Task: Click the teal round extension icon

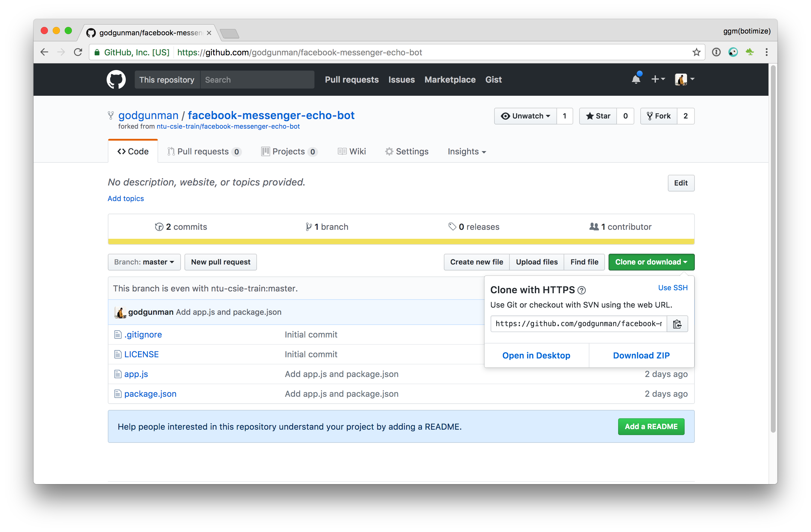Action: (733, 52)
